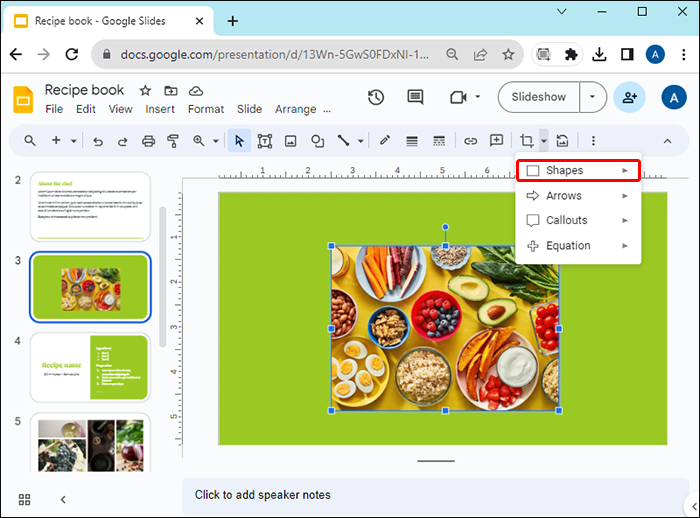Click the search menus magnifier icon
700x518 pixels.
click(29, 141)
